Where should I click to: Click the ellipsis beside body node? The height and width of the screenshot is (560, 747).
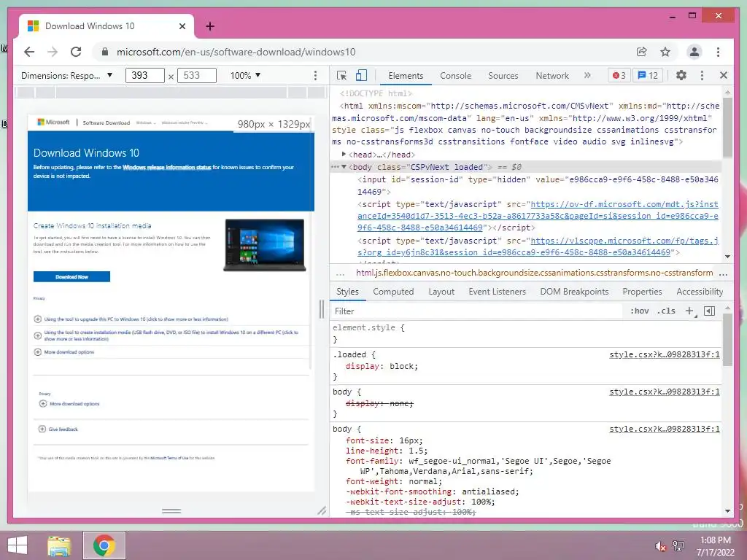click(x=335, y=167)
